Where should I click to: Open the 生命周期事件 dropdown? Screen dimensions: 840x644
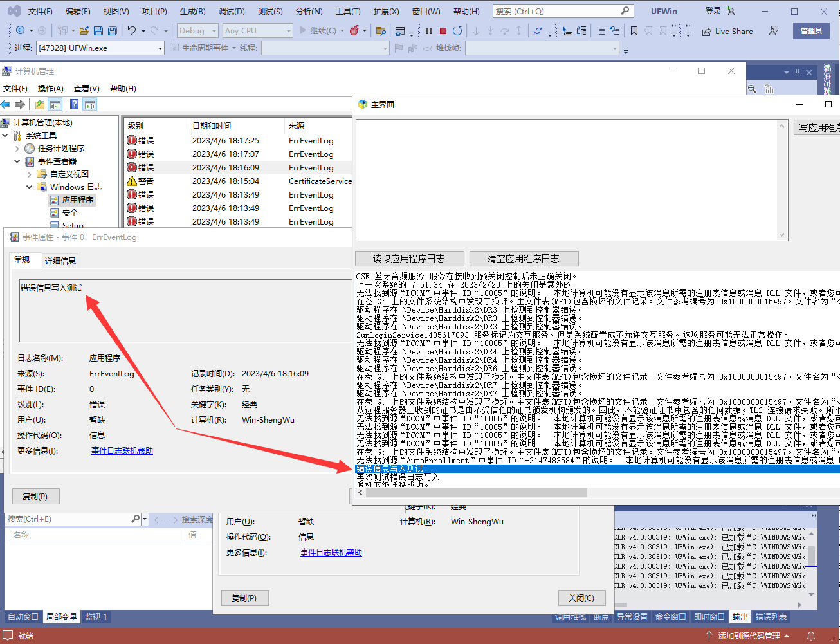click(205, 48)
